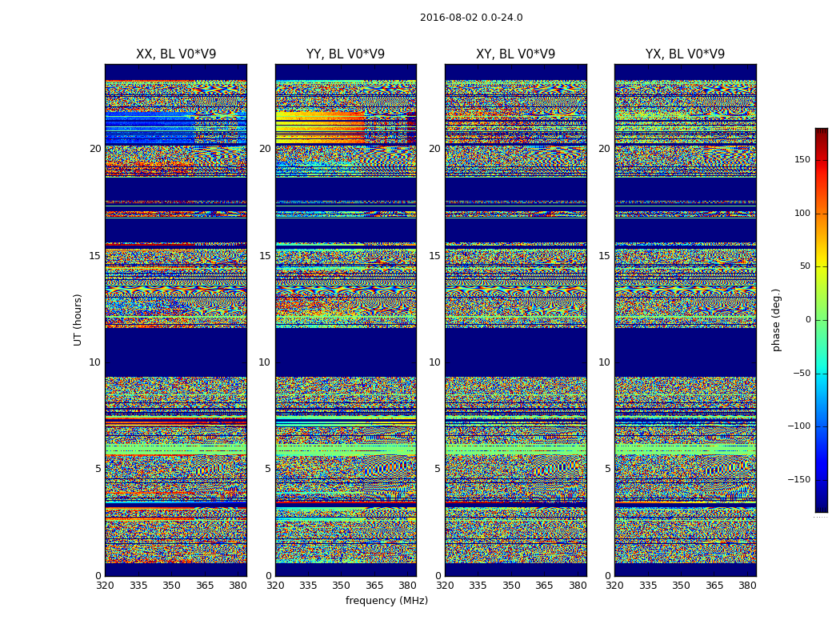Click the frequency (MHz) axis label
This screenshot has height=640, width=840.
(386, 600)
